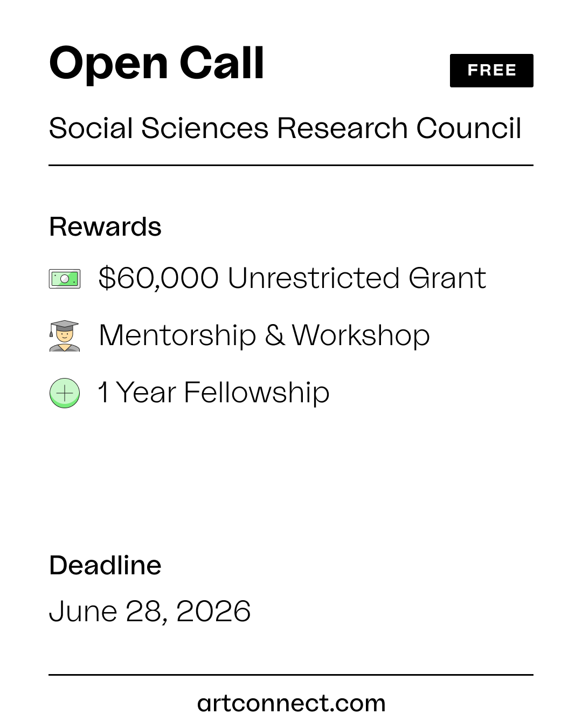582x728 pixels.
Task: Click the black FREE badge
Action: (x=491, y=71)
